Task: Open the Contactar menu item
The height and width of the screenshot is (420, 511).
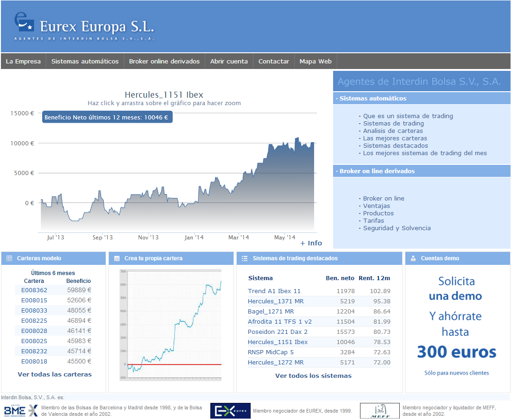Action: point(274,61)
